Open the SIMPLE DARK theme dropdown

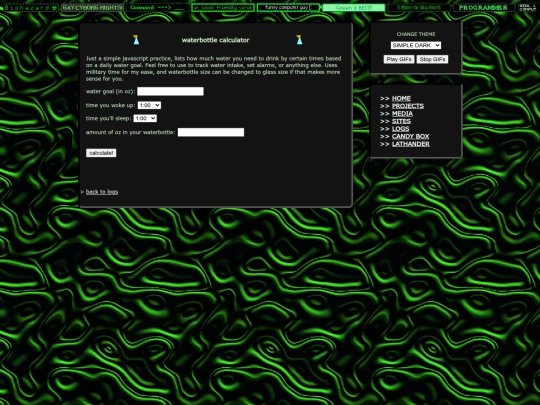[416, 45]
